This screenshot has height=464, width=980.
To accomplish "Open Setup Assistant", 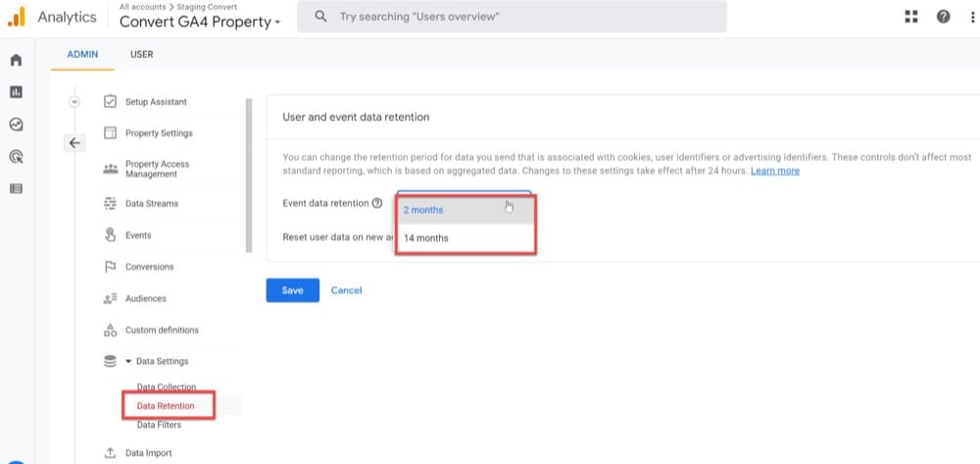I will (x=156, y=102).
